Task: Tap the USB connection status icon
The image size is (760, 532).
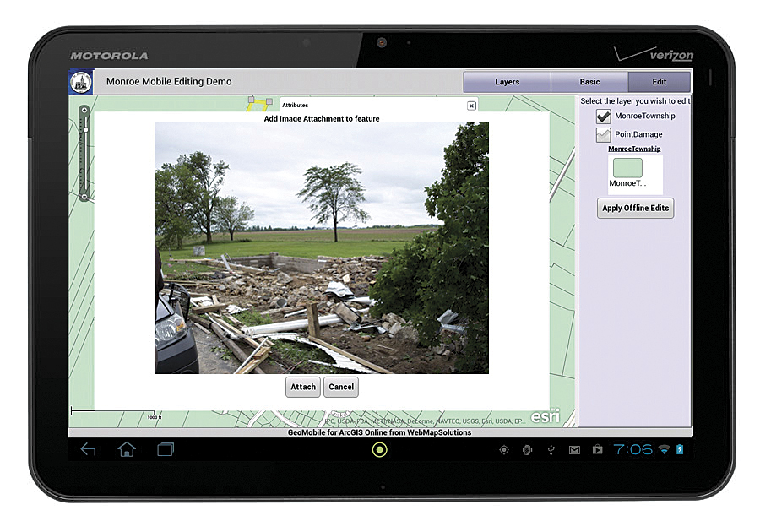Action: [x=551, y=450]
